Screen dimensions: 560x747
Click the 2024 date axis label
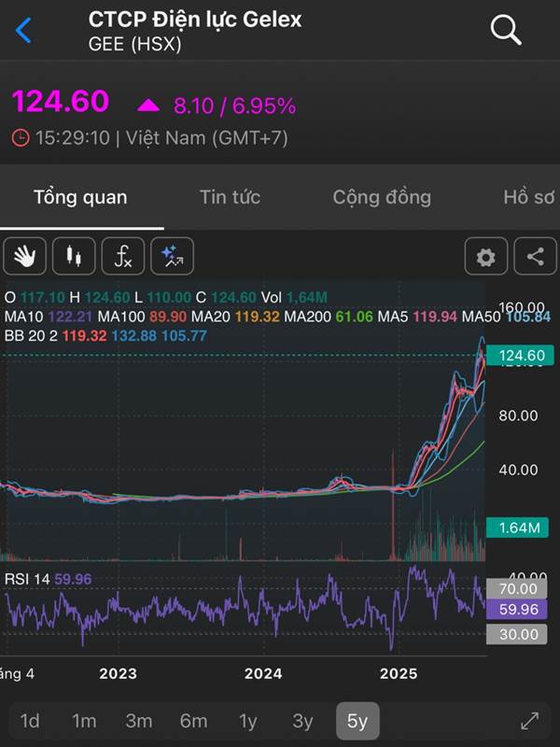[263, 673]
